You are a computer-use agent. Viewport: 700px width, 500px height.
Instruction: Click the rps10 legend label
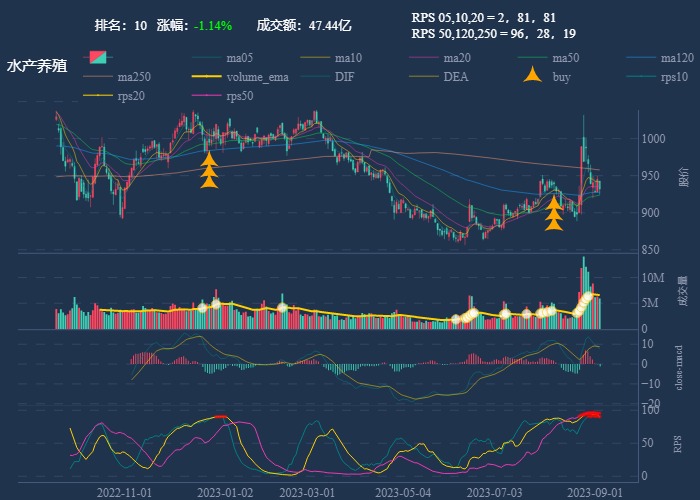click(x=675, y=77)
